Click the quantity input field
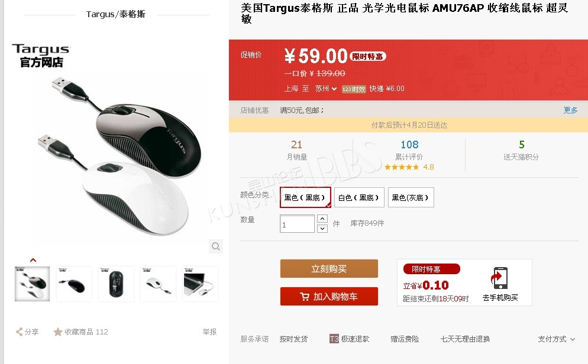Screen dimensions: 588x364 click(297, 223)
